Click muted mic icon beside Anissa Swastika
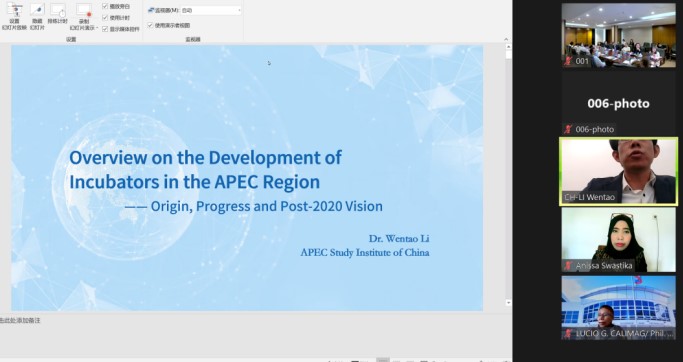This screenshot has height=362, width=683. [x=568, y=265]
